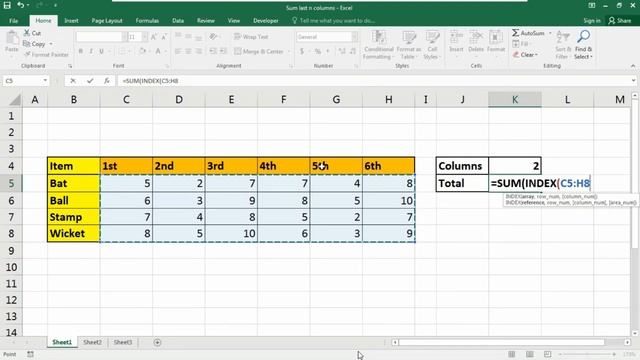
Task: Click the Paste clipboard icon
Action: [11, 38]
